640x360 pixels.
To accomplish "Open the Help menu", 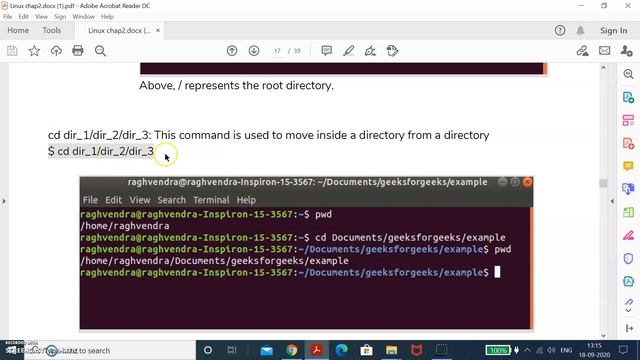I will [x=107, y=17].
